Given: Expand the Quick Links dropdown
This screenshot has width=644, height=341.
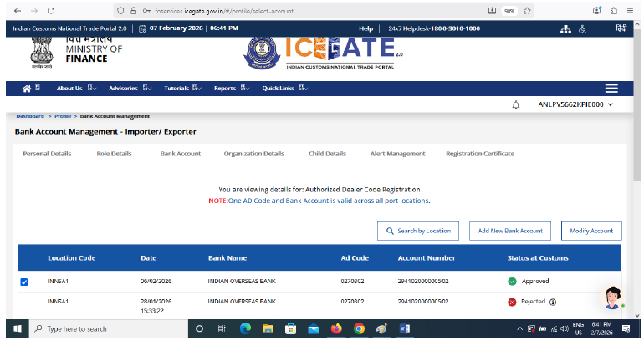Looking at the screenshot, I should pos(285,89).
